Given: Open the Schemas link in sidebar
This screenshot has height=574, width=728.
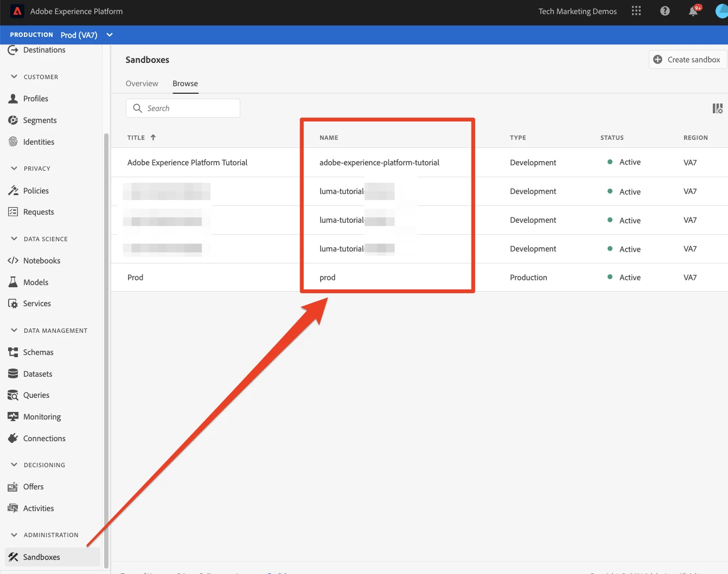Looking at the screenshot, I should coord(39,352).
